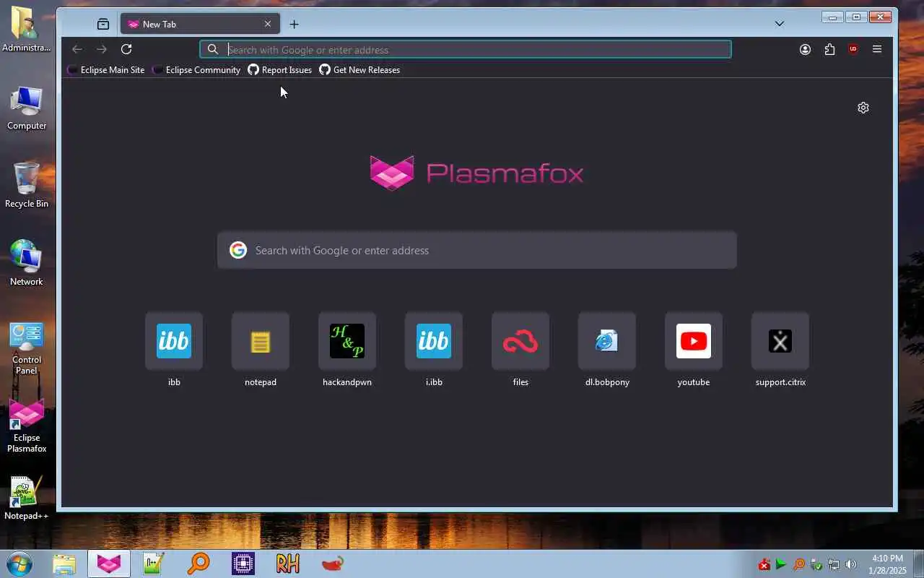The image size is (924, 578).
Task: Open the taskbar clock showing 4:10 PM
Action: pyautogui.click(x=887, y=564)
